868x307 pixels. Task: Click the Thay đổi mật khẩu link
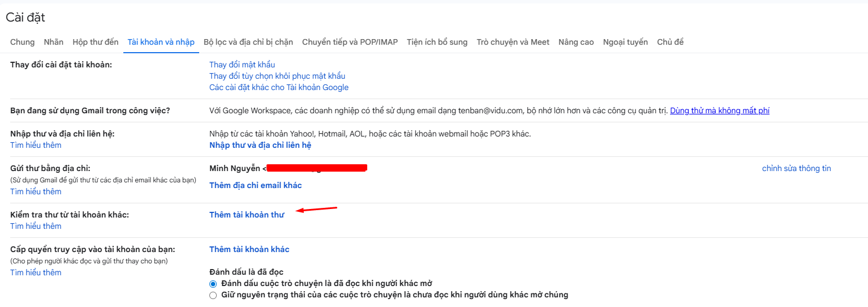[x=242, y=65]
